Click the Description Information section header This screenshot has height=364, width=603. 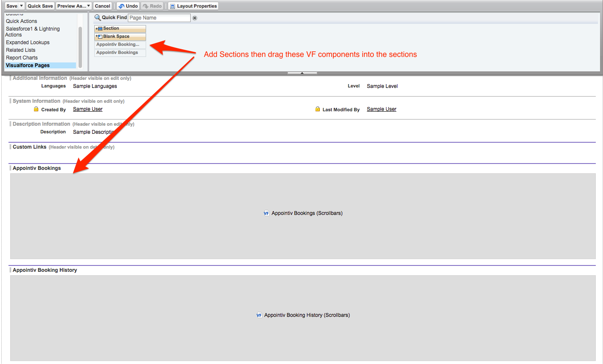41,124
